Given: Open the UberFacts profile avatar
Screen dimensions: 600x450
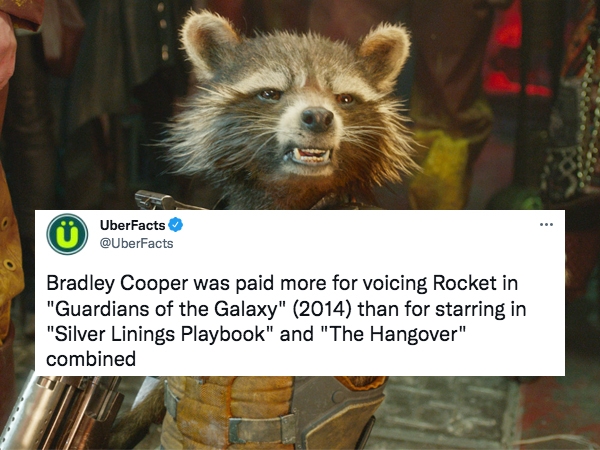Looking at the screenshot, I should pyautogui.click(x=67, y=234).
